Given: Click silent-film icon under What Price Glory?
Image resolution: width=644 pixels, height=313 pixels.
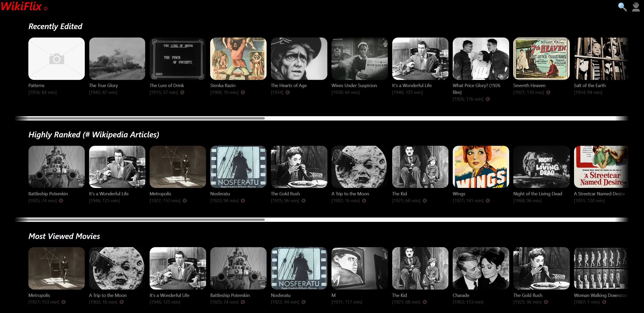Looking at the screenshot, I should click(488, 99).
